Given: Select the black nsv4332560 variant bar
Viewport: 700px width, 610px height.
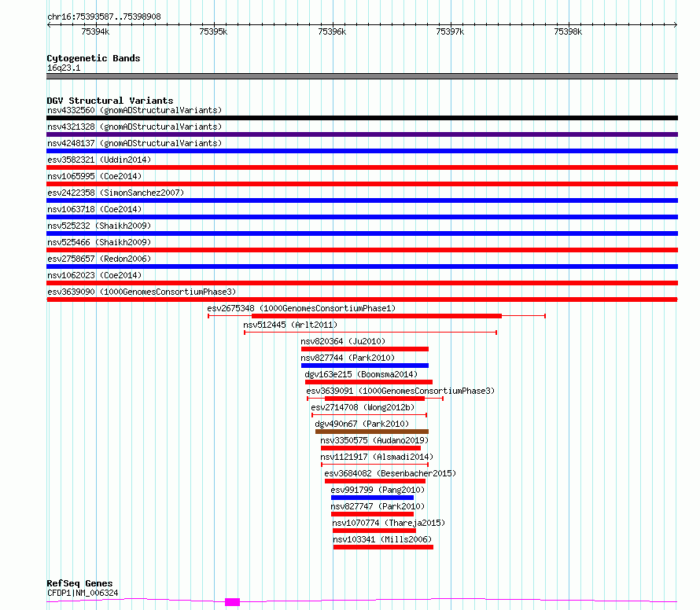Looking at the screenshot, I should pyautogui.click(x=362, y=118).
